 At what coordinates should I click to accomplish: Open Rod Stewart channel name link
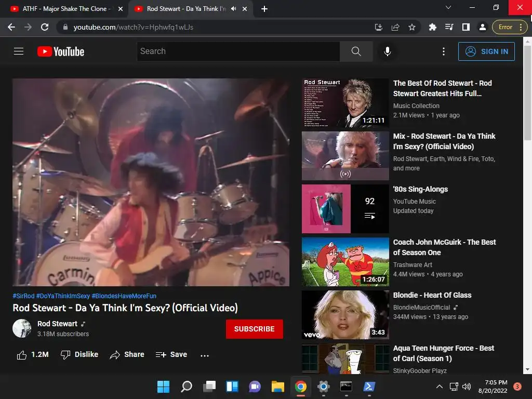[x=57, y=324]
